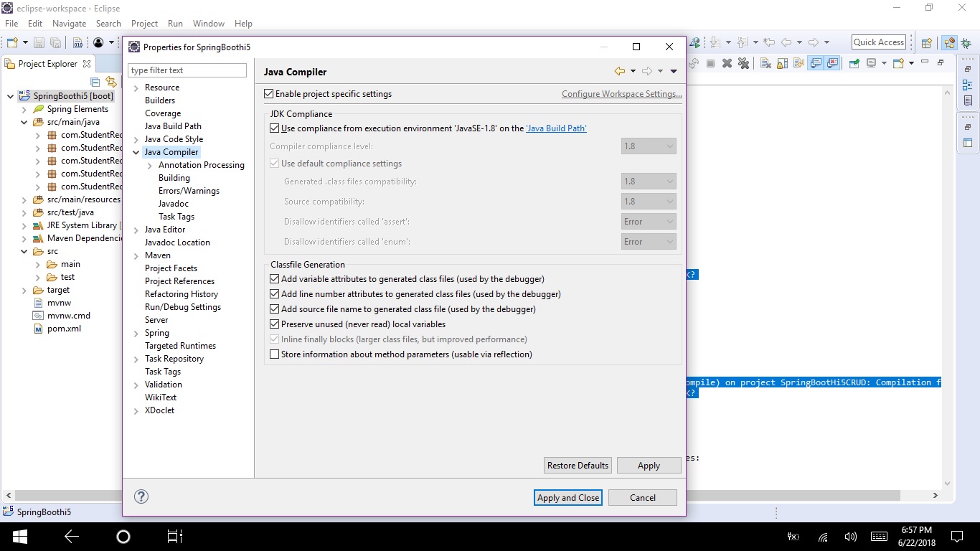
Task: Click the Cancel button
Action: (x=643, y=498)
